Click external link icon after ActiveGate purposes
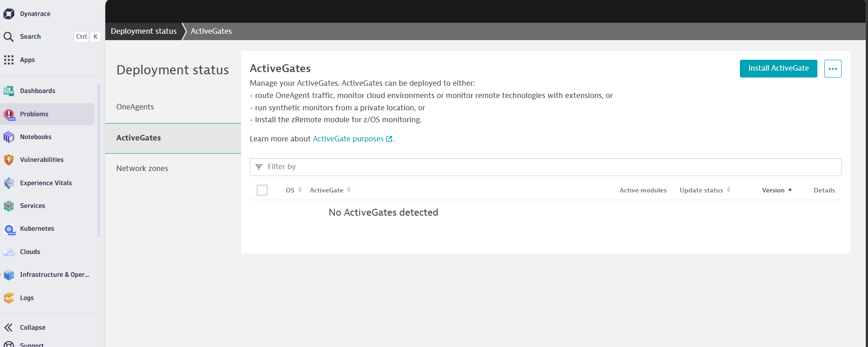 pos(389,139)
